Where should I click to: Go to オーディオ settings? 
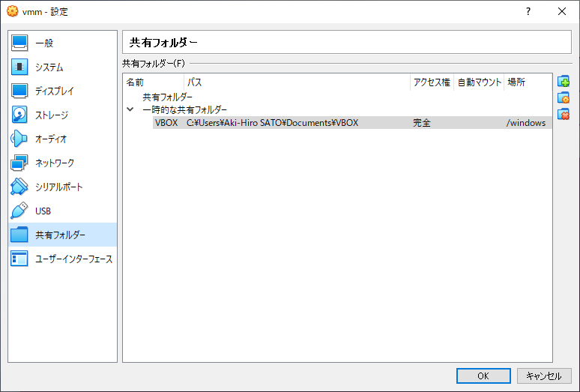62,139
